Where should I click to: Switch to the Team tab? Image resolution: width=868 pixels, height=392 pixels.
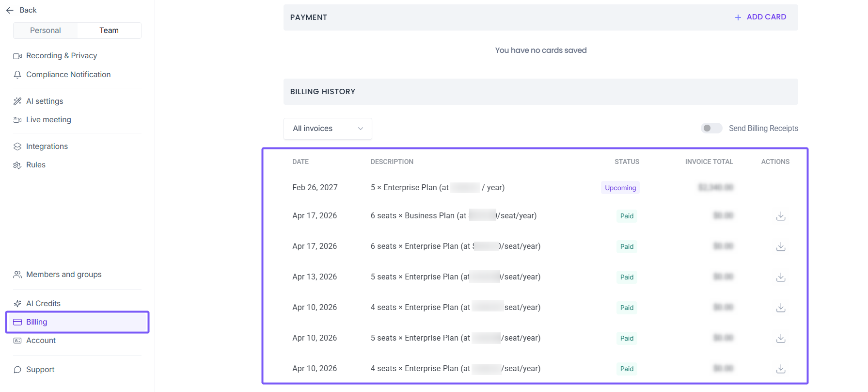[109, 31]
